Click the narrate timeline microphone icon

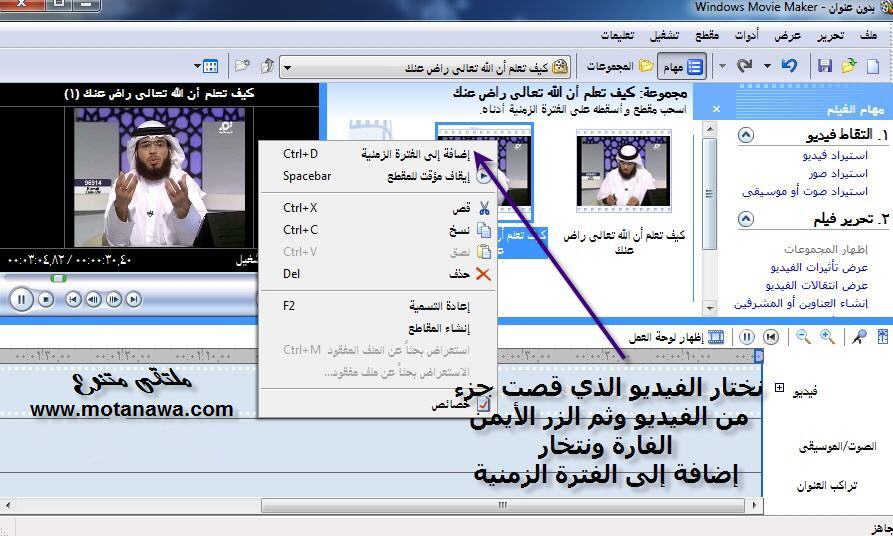pos(859,337)
